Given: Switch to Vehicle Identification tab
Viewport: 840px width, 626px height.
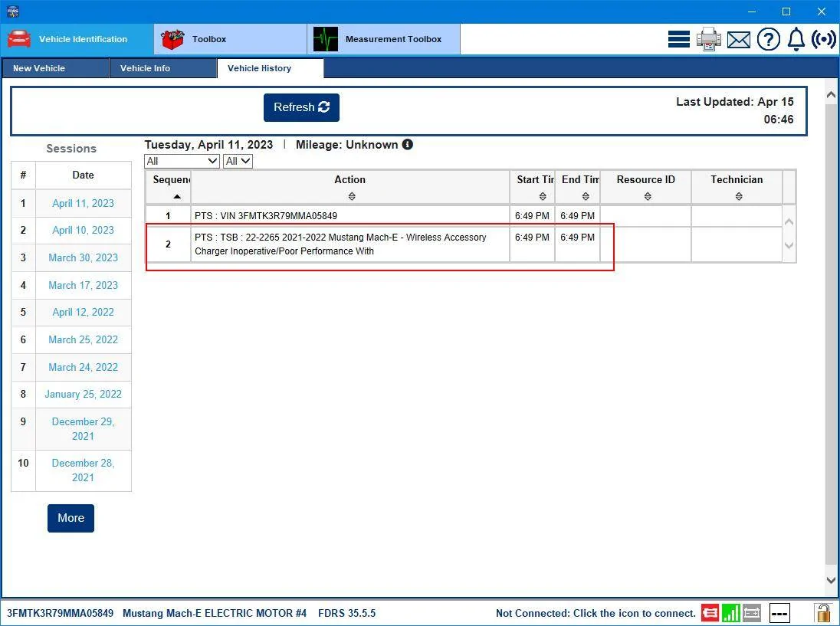Looking at the screenshot, I should (x=77, y=39).
